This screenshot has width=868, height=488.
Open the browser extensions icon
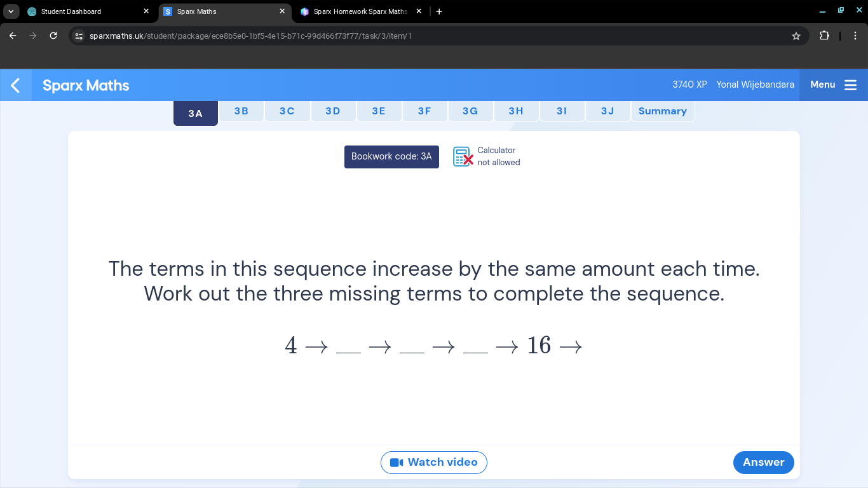coord(824,36)
